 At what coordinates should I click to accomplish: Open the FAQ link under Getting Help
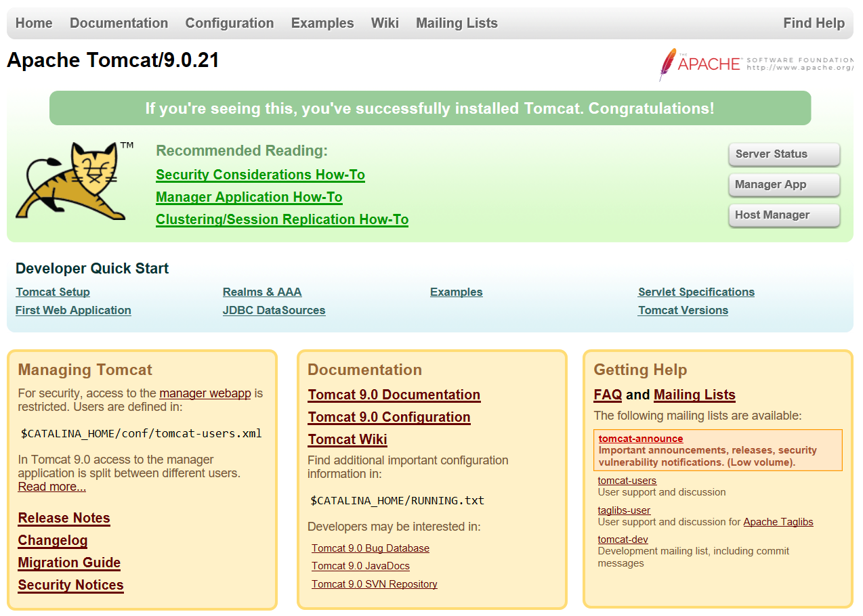(608, 395)
